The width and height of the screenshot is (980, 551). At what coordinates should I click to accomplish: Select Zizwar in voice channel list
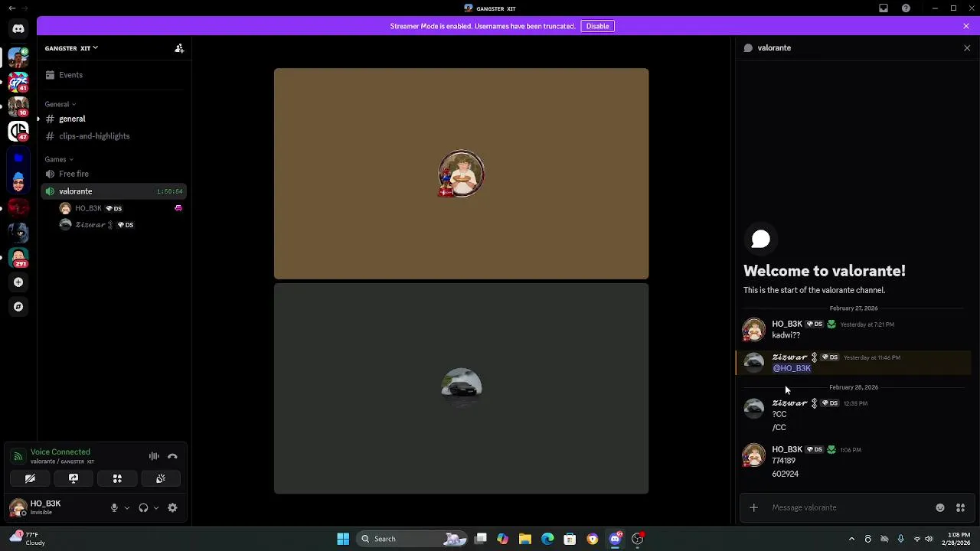[x=121, y=225]
